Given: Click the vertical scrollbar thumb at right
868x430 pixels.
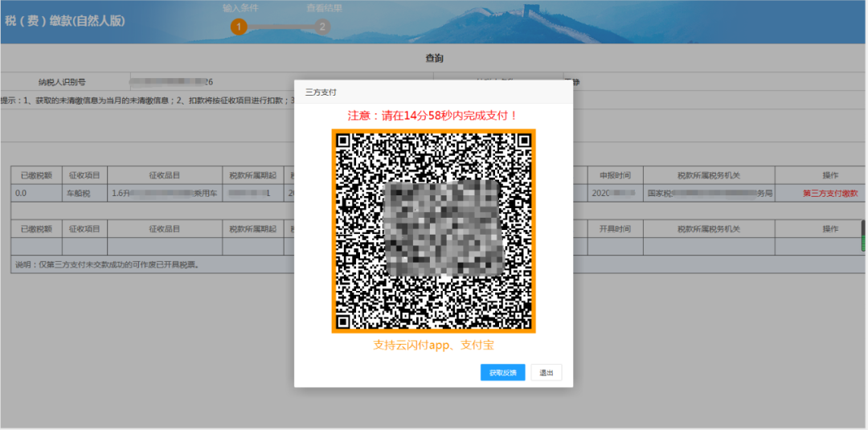Looking at the screenshot, I should (x=862, y=235).
